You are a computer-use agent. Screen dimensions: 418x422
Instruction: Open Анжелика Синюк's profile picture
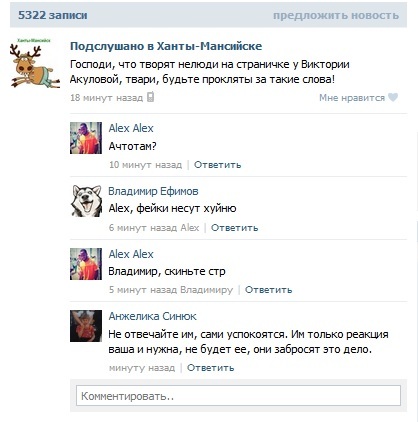click(86, 326)
